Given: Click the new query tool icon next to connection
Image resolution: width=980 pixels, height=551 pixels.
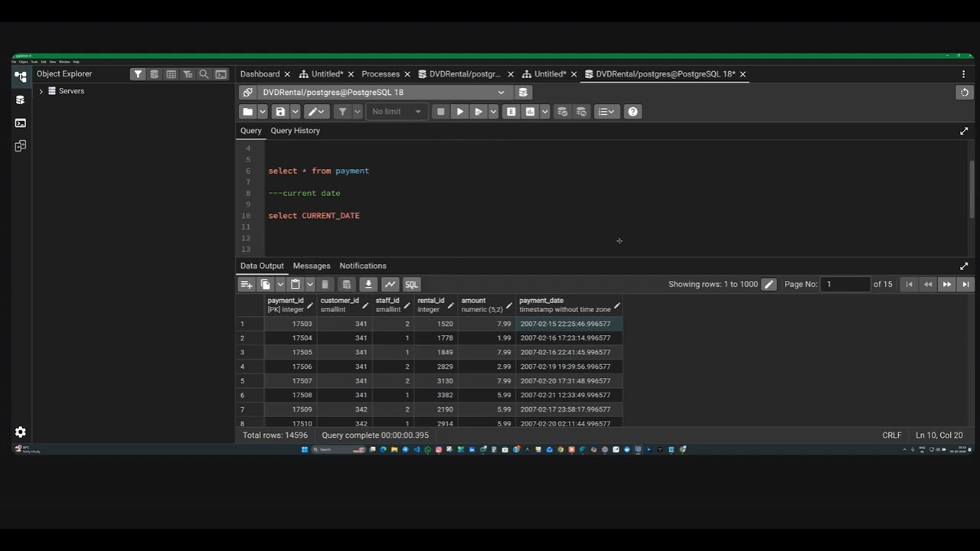Looking at the screenshot, I should tap(523, 92).
